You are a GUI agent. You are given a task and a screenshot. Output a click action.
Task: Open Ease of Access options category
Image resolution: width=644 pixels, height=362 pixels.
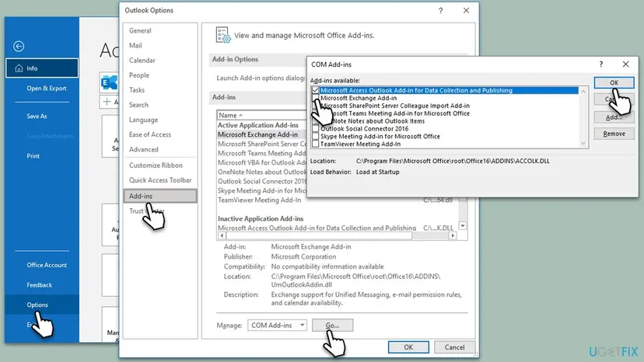coord(150,134)
